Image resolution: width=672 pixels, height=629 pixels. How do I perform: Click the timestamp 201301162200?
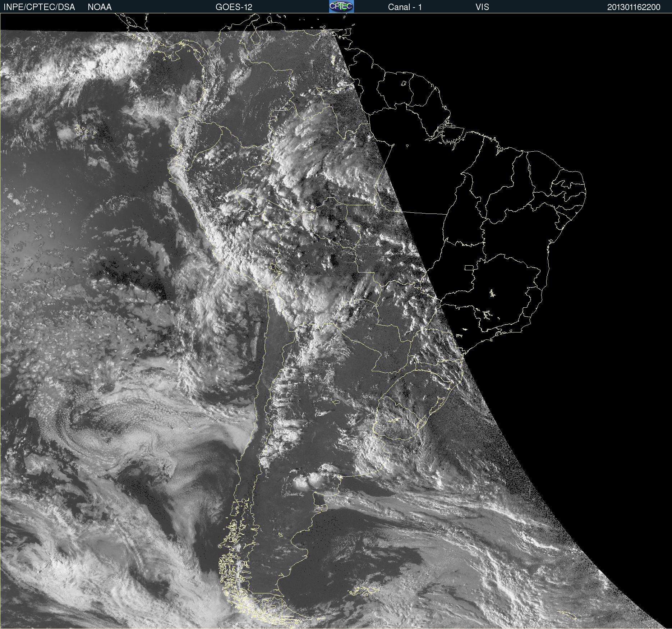click(x=634, y=7)
